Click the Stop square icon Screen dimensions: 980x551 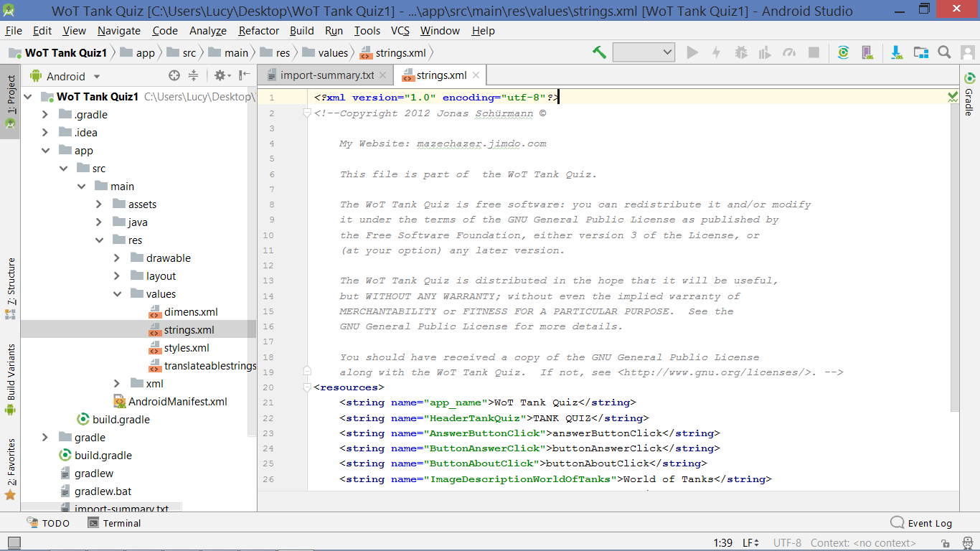point(814,52)
